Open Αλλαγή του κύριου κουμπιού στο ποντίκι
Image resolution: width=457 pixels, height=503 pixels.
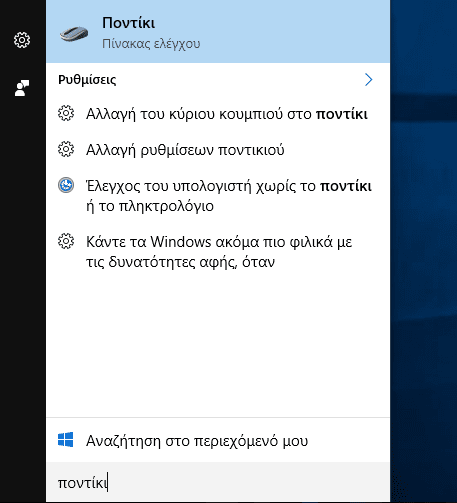point(218,114)
